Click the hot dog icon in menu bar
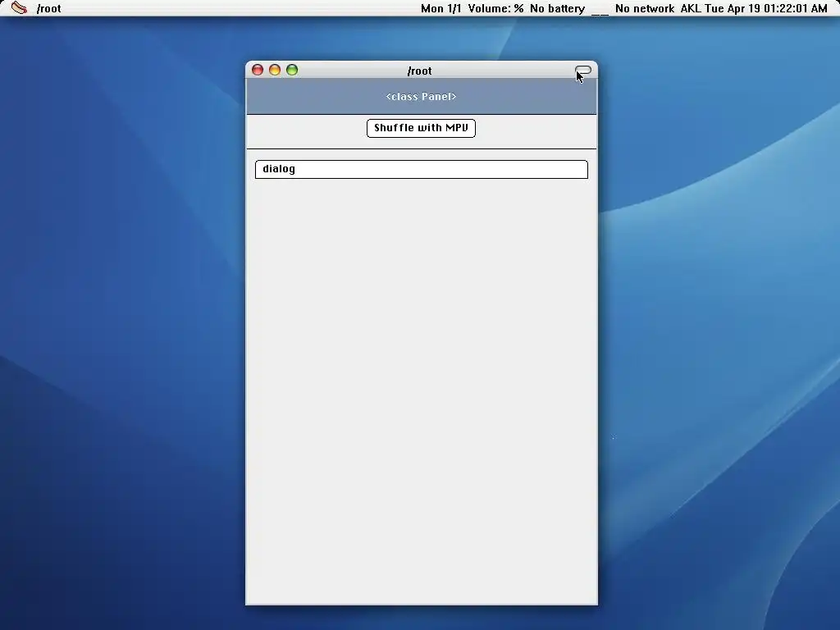840x630 pixels. (x=19, y=8)
